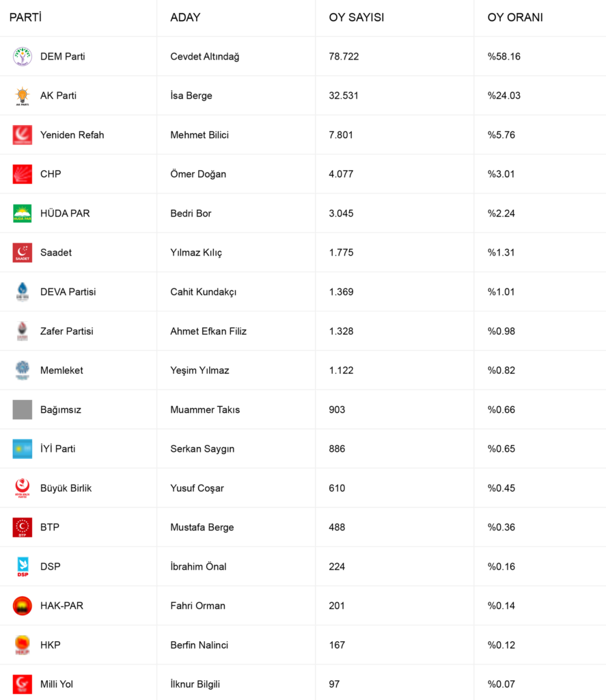This screenshot has height=700, width=606.
Task: Click the DEM Parti logo icon
Action: click(x=23, y=57)
